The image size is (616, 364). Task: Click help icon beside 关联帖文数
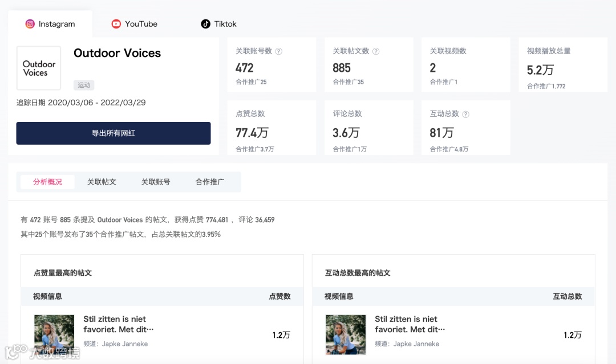[x=376, y=51]
